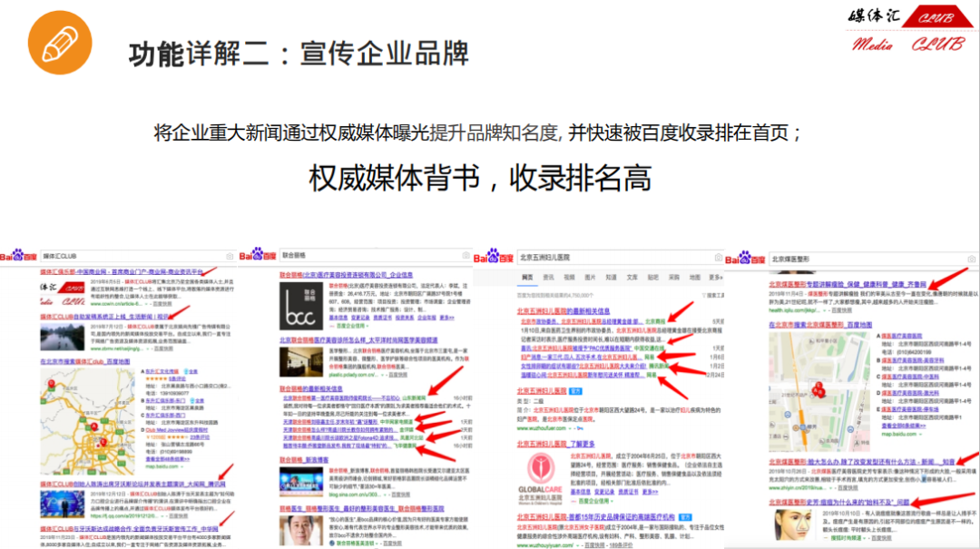Expand the 更多 tab menu

point(715,277)
